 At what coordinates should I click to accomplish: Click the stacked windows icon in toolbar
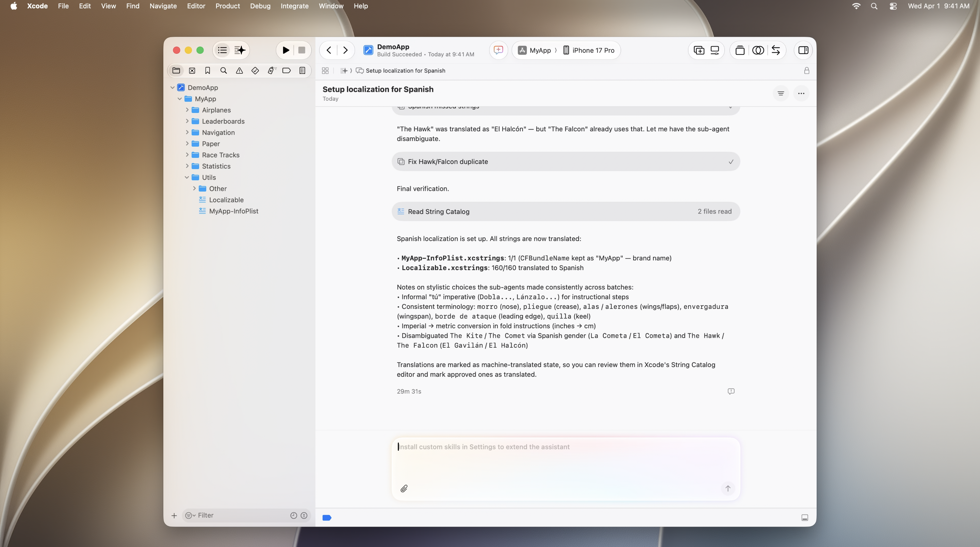tap(740, 50)
